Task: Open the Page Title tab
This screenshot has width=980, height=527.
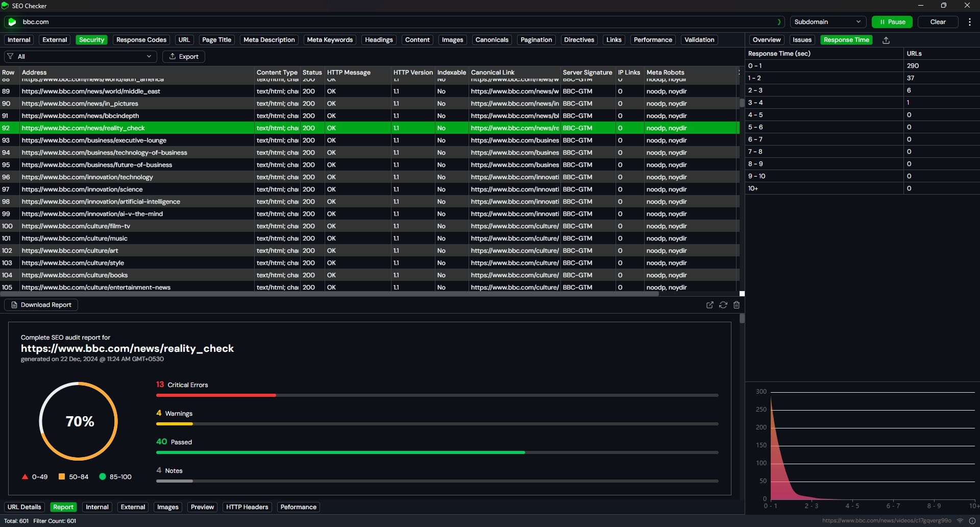Action: point(216,40)
